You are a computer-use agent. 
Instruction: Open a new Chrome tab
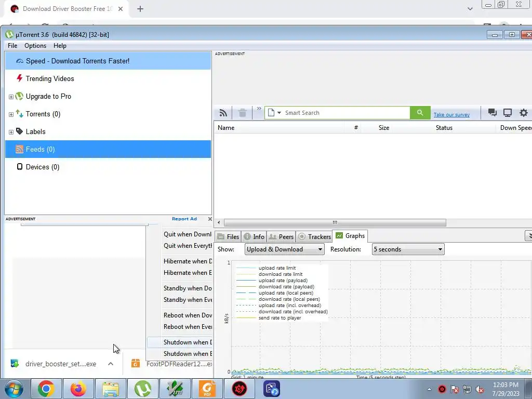click(x=140, y=9)
